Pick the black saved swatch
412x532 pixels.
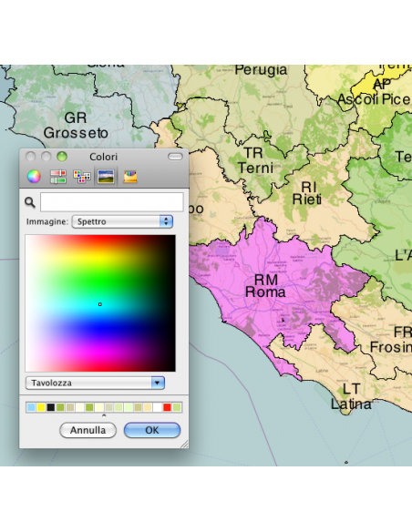(50, 407)
